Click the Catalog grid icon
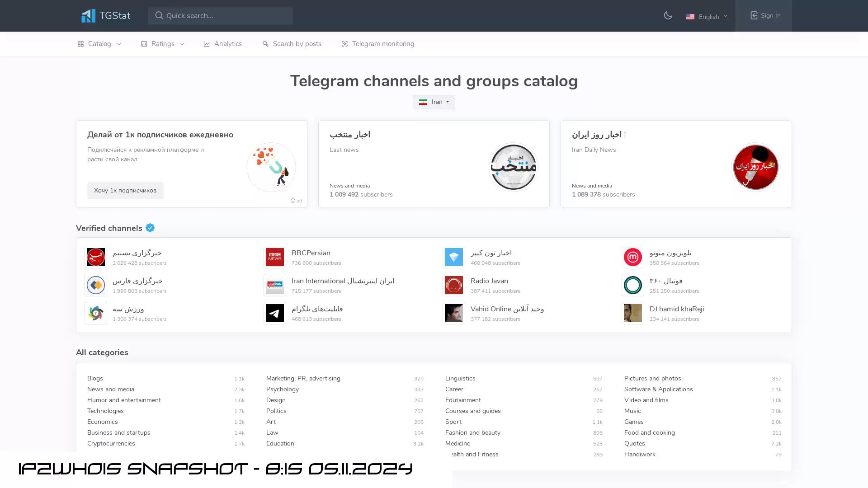The width and height of the screenshot is (868, 488). point(80,43)
